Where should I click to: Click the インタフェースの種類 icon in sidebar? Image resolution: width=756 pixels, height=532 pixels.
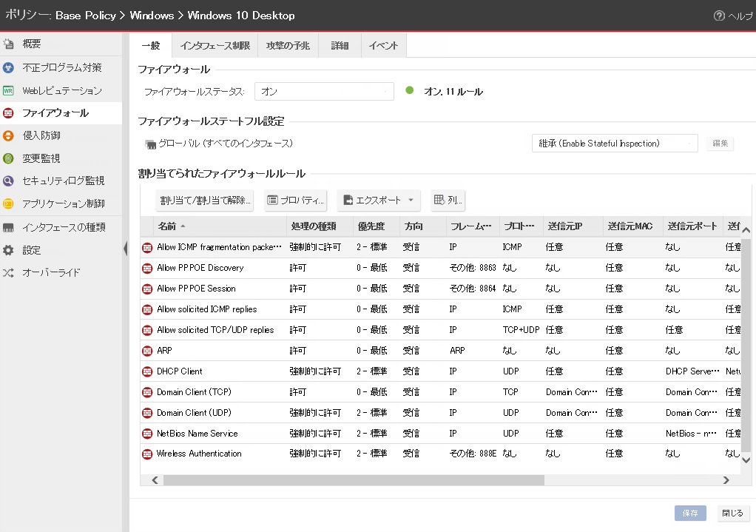pyautogui.click(x=9, y=227)
